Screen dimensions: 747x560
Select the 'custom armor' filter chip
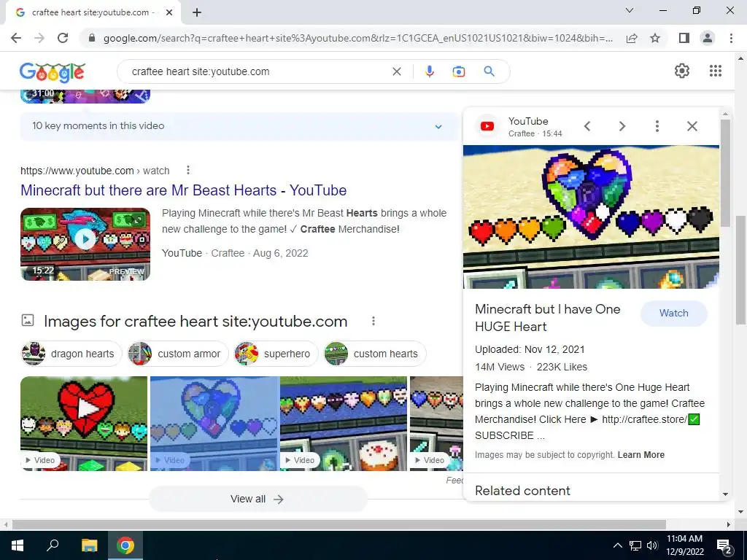[x=178, y=354]
